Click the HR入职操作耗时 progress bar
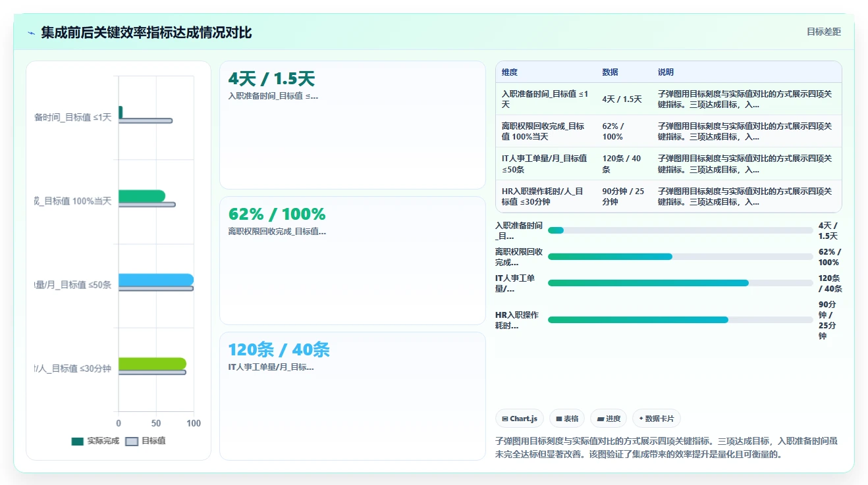Image resolution: width=868 pixels, height=485 pixels. 680,320
